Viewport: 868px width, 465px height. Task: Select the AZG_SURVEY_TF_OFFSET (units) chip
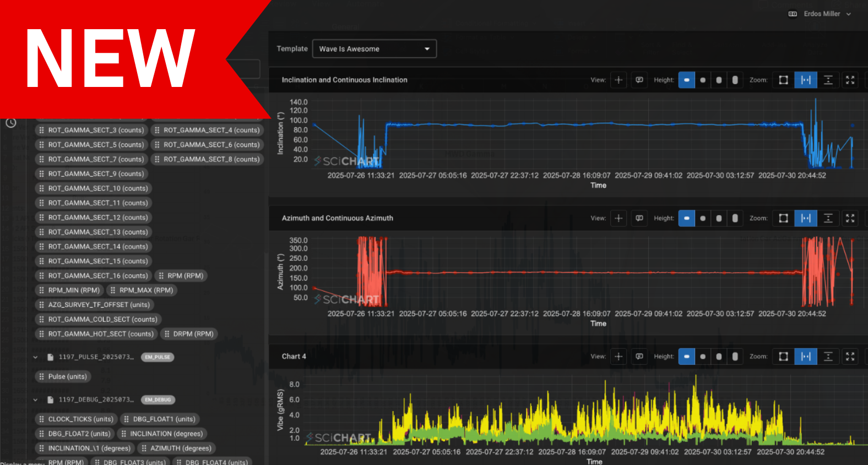pos(94,304)
